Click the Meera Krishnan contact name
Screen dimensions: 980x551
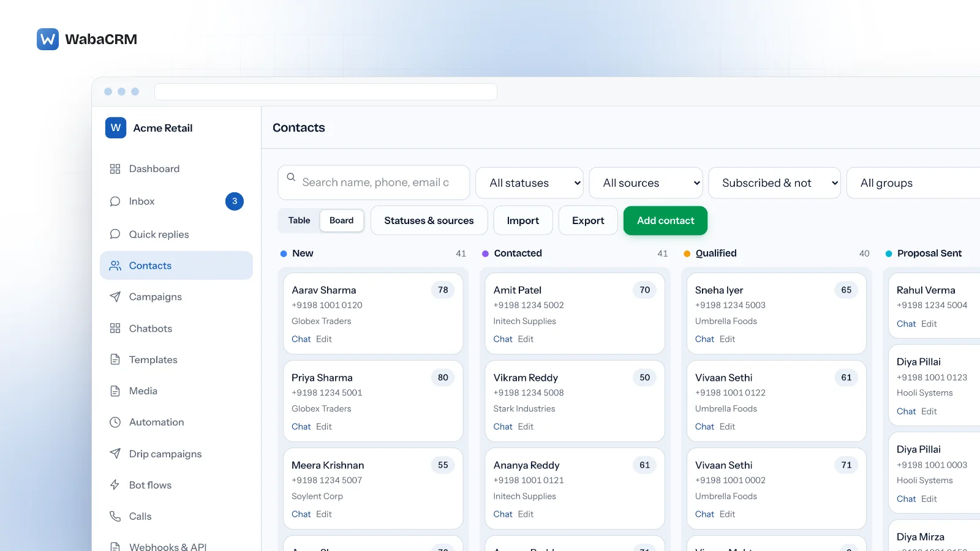click(x=328, y=465)
